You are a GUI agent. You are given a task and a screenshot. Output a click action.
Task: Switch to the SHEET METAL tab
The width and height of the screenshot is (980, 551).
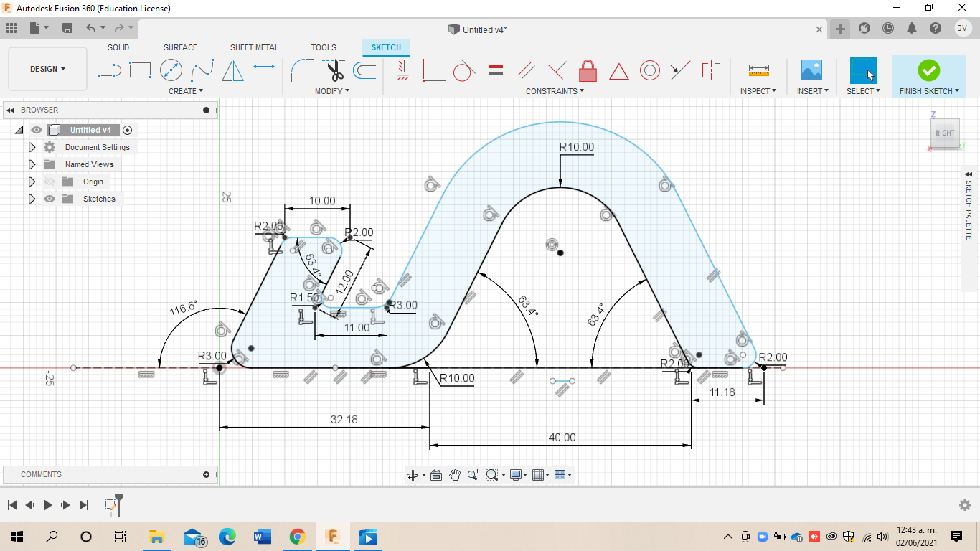[x=255, y=47]
